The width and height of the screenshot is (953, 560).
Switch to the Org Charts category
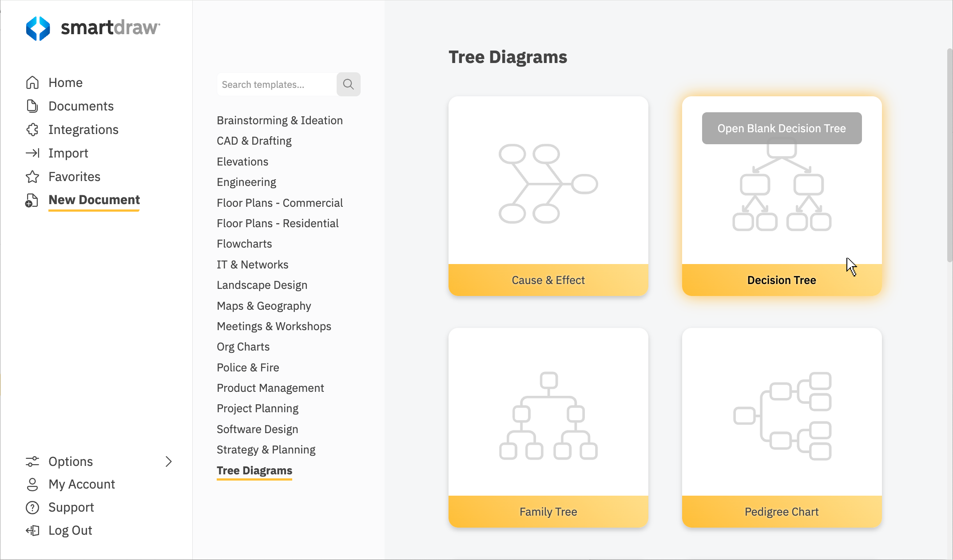(243, 347)
